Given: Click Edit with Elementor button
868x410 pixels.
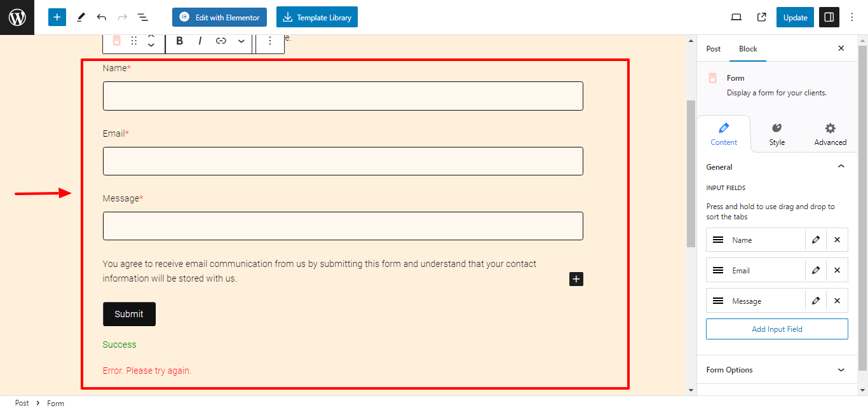Looking at the screenshot, I should tap(219, 17).
